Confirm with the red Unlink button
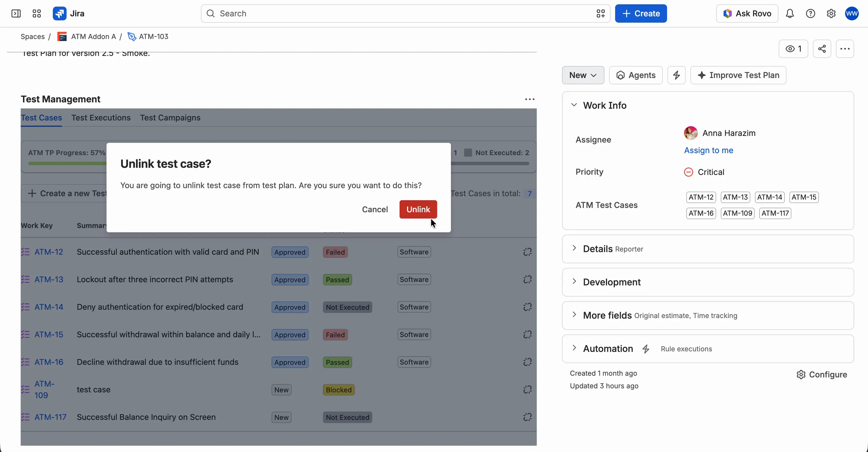The width and height of the screenshot is (868, 452). [418, 209]
